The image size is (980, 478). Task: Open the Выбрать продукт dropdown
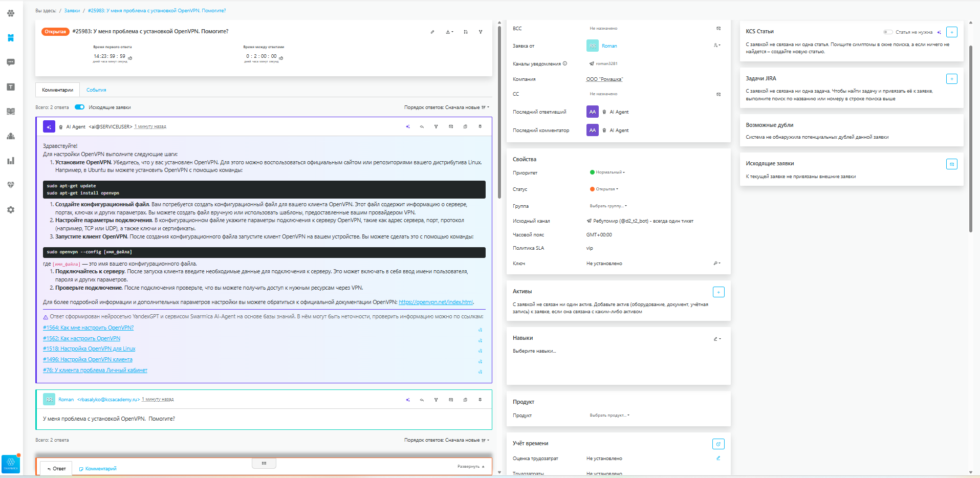coord(609,416)
